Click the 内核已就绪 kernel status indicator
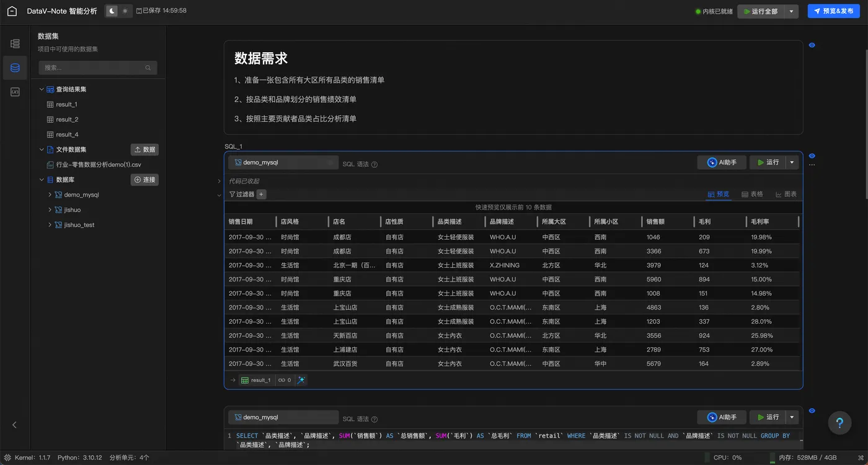This screenshot has height=465, width=868. tap(714, 11)
